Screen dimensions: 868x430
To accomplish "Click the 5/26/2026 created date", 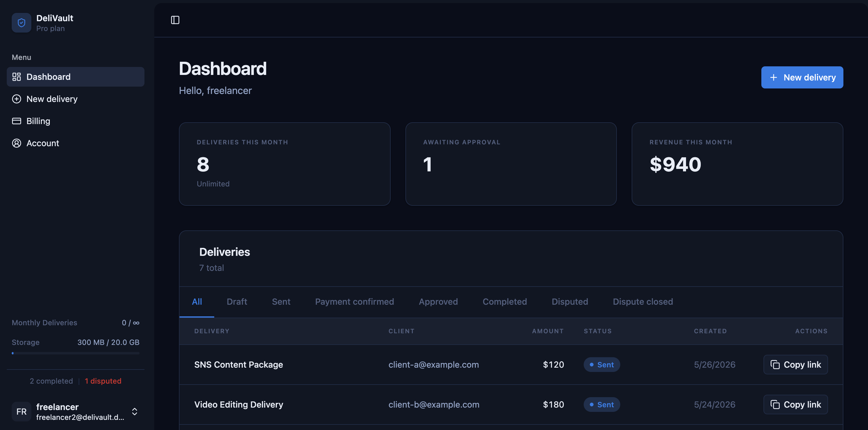I will 715,365.
